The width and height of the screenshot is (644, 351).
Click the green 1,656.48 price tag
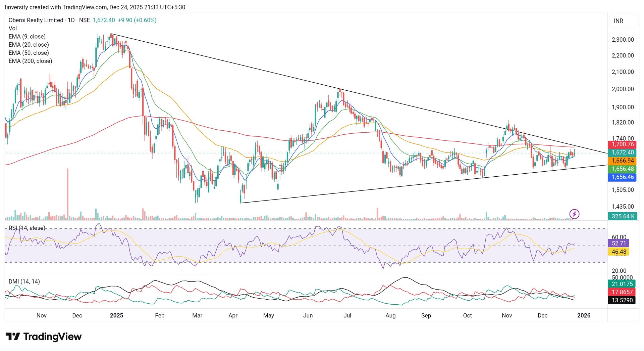tap(622, 169)
